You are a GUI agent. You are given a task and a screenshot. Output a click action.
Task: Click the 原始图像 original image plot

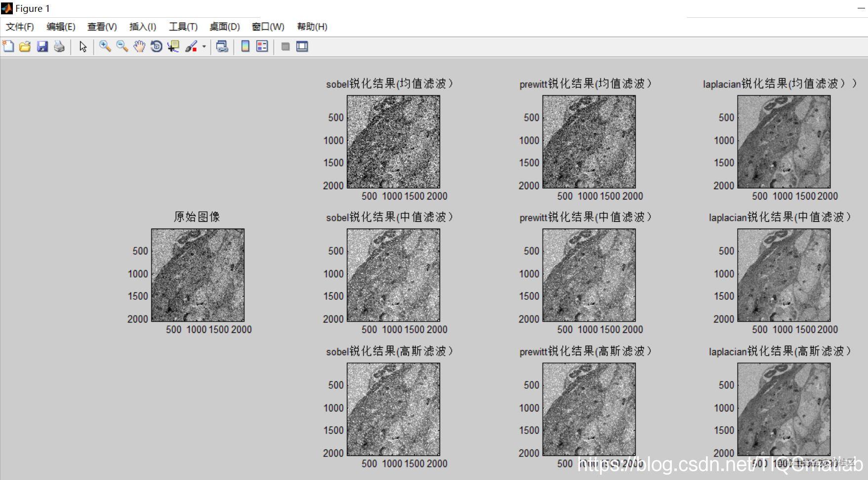coord(198,275)
